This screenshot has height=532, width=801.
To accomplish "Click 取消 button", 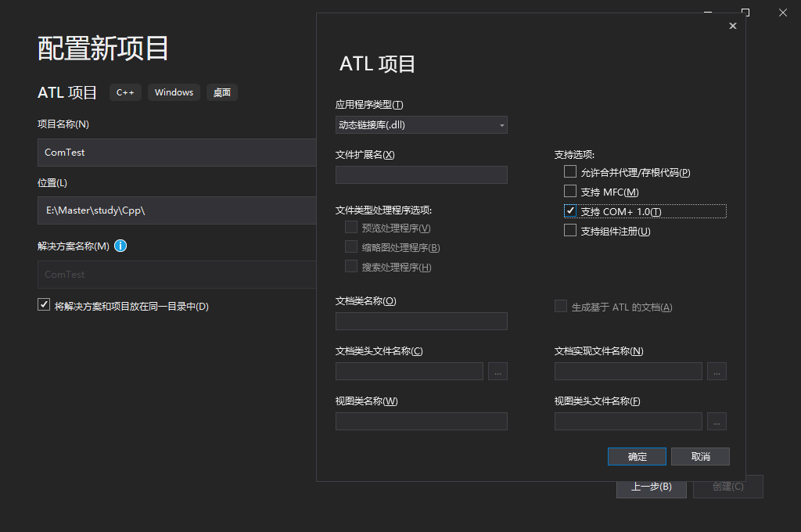I will (700, 457).
